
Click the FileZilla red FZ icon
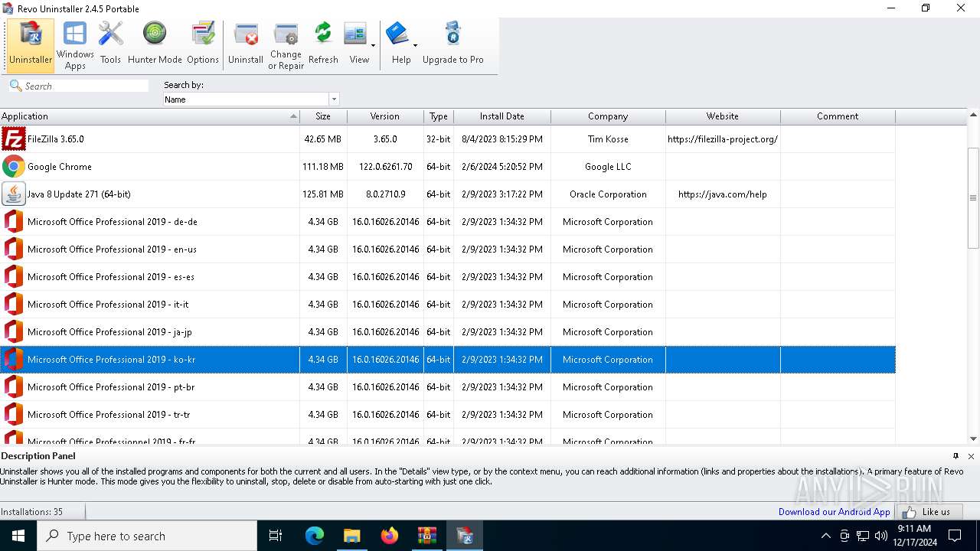(x=14, y=139)
